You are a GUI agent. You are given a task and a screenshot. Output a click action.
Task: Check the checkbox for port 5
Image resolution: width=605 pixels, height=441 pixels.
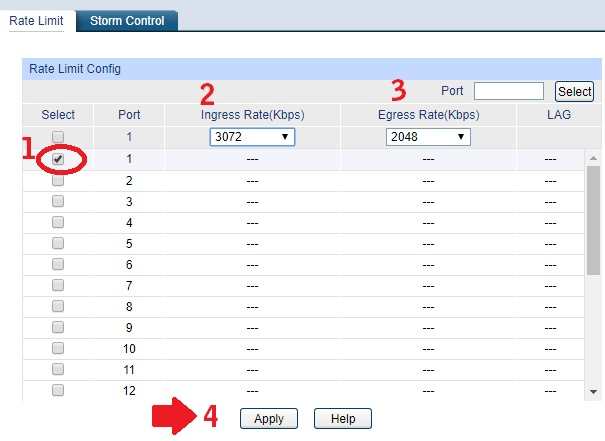point(58,243)
